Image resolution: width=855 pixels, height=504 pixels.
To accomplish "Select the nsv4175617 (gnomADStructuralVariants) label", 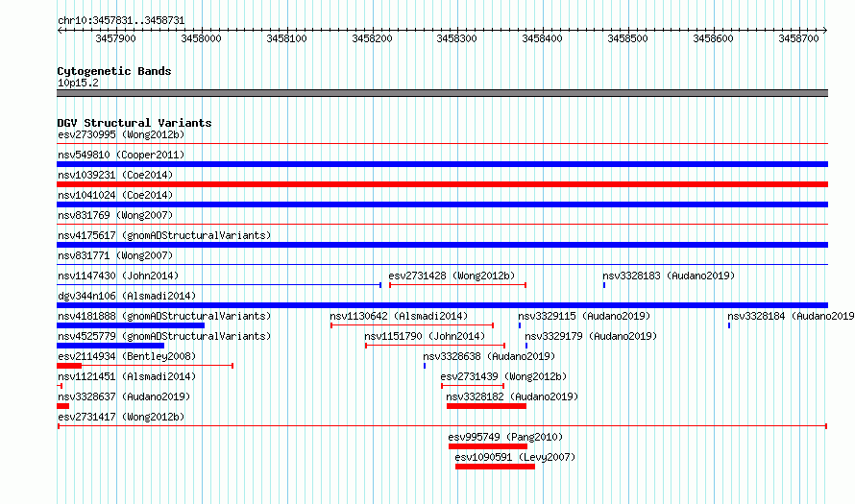I will [164, 235].
